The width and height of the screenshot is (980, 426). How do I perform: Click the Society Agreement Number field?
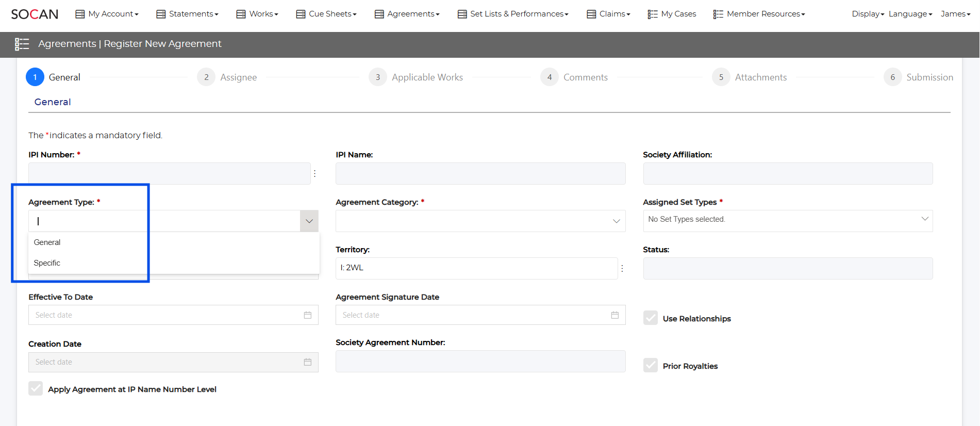[x=480, y=362]
